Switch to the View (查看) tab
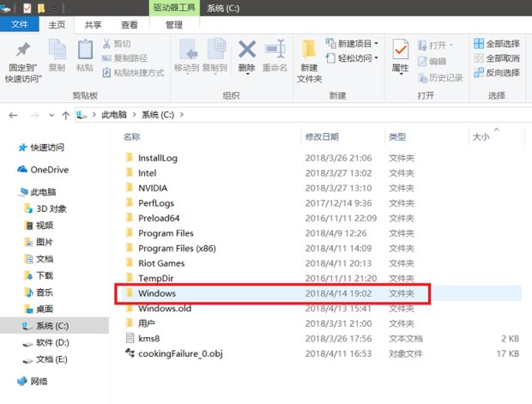 click(130, 25)
